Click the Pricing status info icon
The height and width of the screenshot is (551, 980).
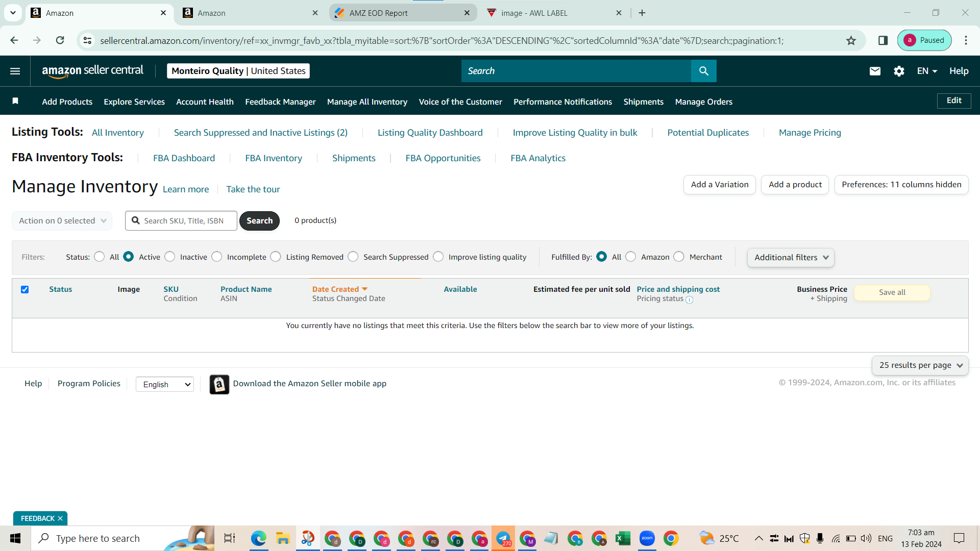tap(689, 299)
